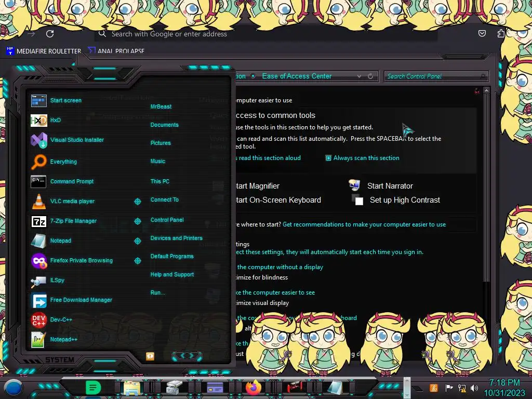Reload the page in the browser

(x=50, y=34)
